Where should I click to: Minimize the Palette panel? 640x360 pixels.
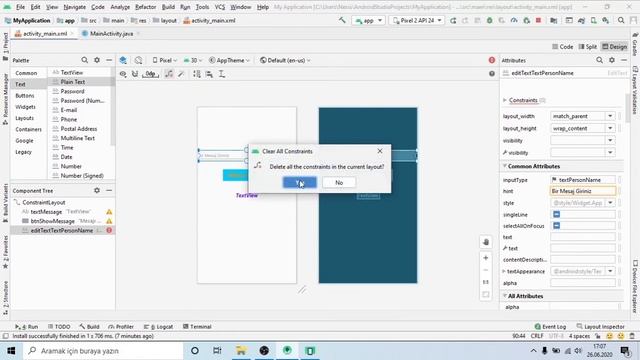click(109, 60)
